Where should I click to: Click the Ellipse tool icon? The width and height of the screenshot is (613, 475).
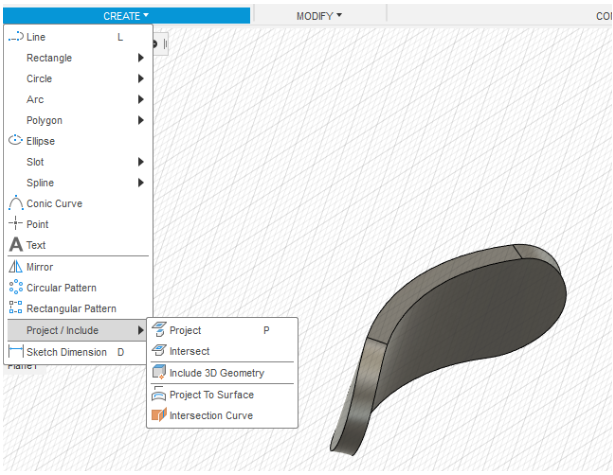coord(16,140)
